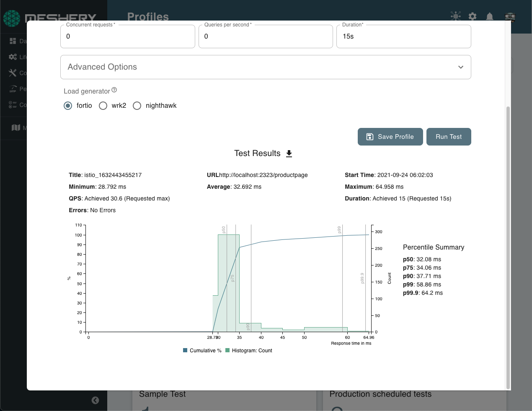This screenshot has height=411, width=532.
Task: Select the wrk2 load generator
Action: click(103, 106)
